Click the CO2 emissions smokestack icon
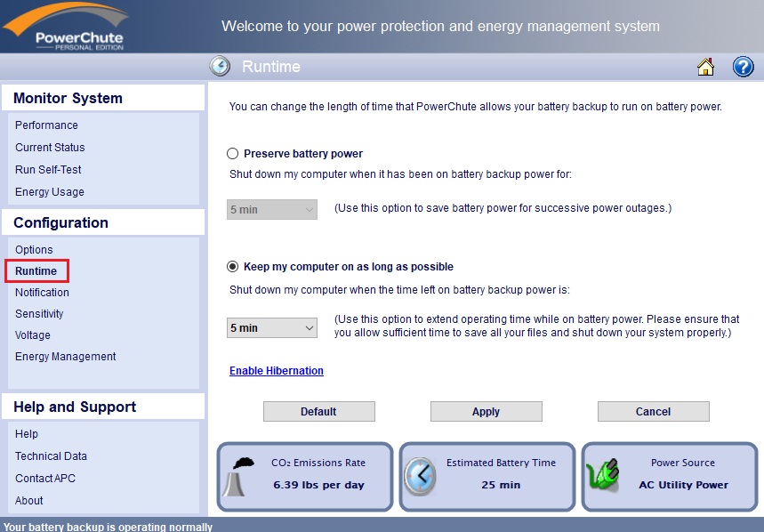This screenshot has width=764, height=532. pyautogui.click(x=239, y=477)
